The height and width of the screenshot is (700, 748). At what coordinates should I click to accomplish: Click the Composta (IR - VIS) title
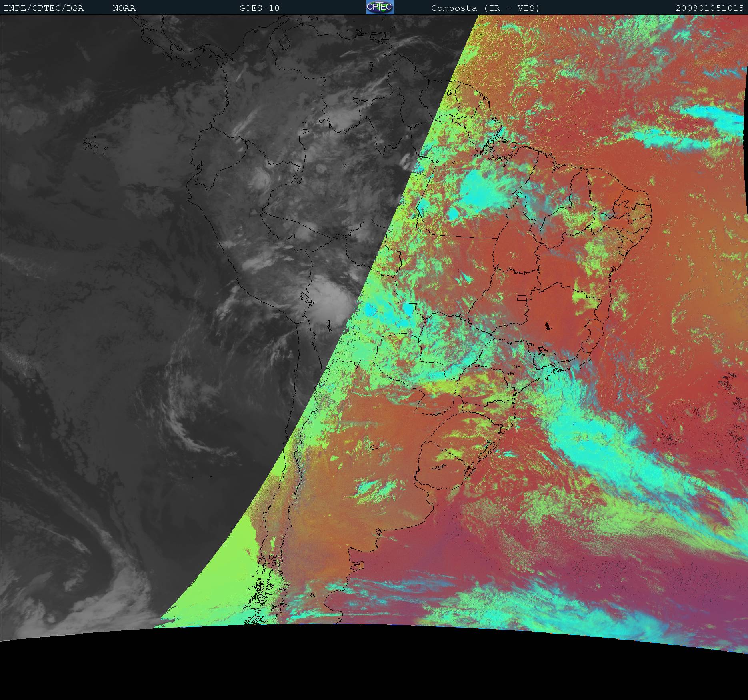click(x=485, y=8)
